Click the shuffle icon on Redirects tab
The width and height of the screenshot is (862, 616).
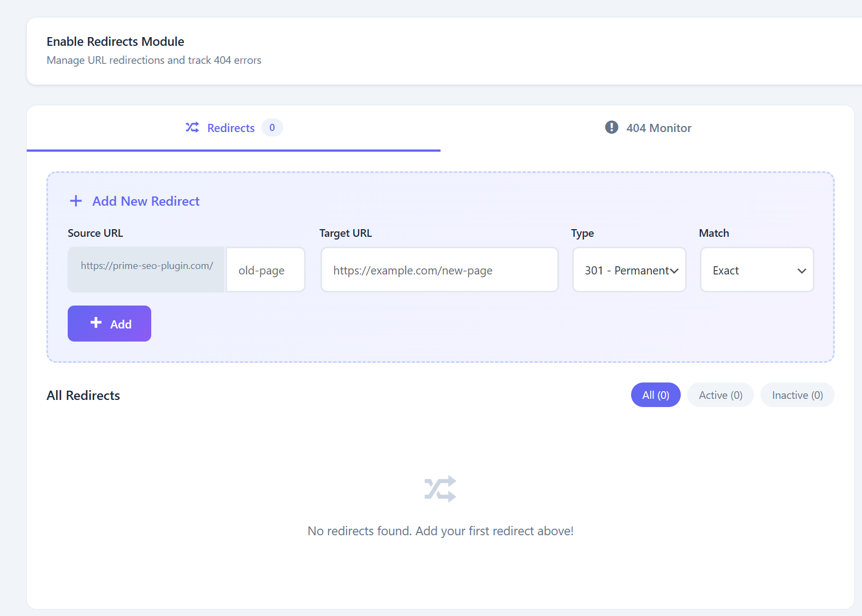192,128
